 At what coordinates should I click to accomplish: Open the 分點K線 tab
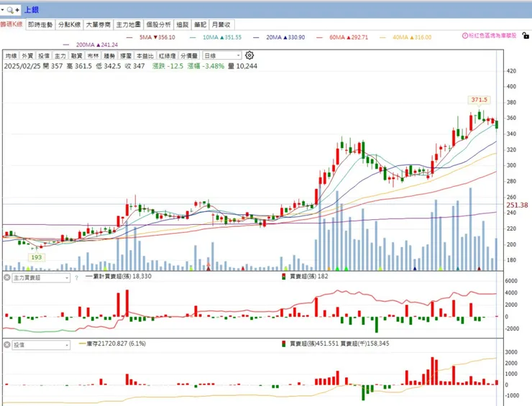click(69, 24)
